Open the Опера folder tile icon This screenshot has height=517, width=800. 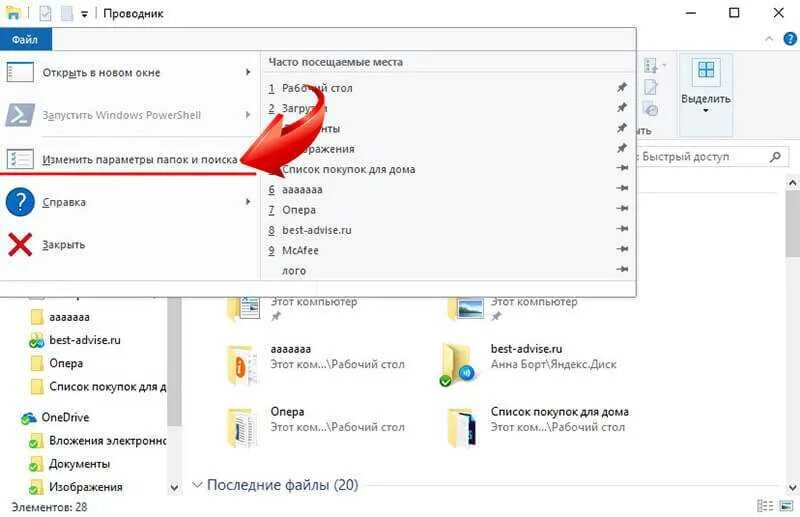tap(240, 428)
